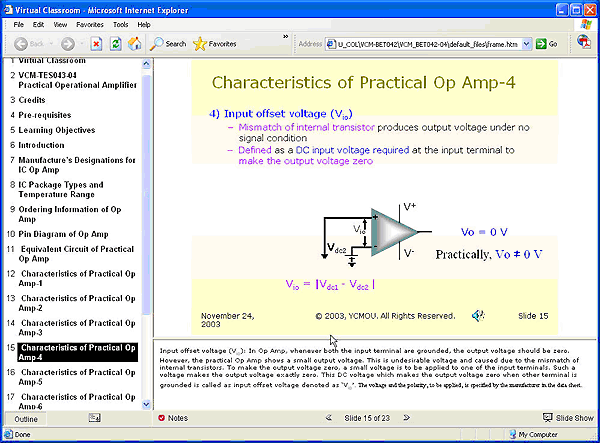Click the op amp circuit diagram
Viewport: 600px width, 443px height.
tap(377, 236)
